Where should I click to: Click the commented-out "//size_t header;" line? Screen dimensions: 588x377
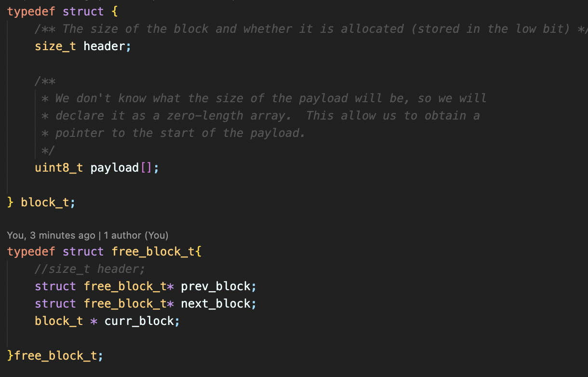click(x=90, y=269)
